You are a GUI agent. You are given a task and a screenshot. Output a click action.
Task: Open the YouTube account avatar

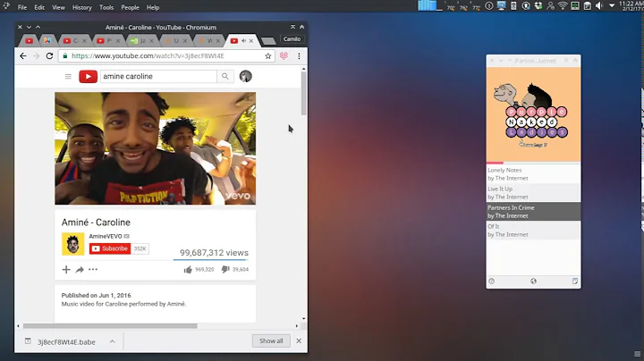(x=246, y=76)
